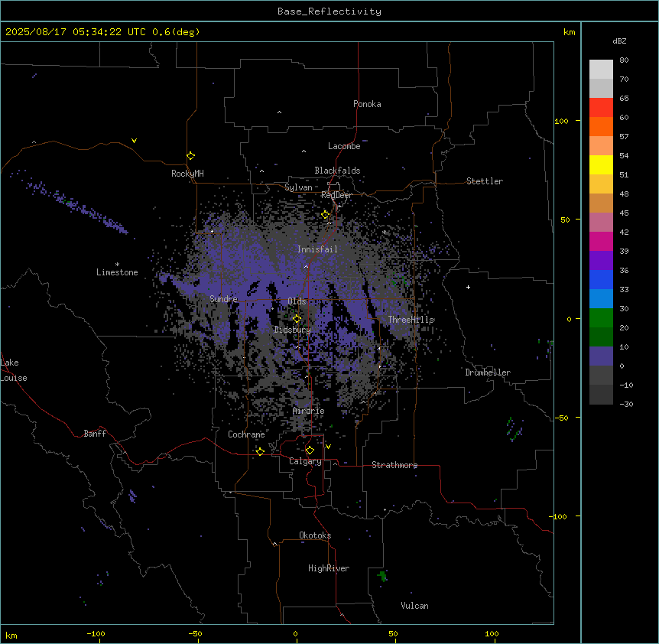Choose the bright green 20-30 dBZ swatch
Viewport: 659px width, 644px height.
coord(601,318)
